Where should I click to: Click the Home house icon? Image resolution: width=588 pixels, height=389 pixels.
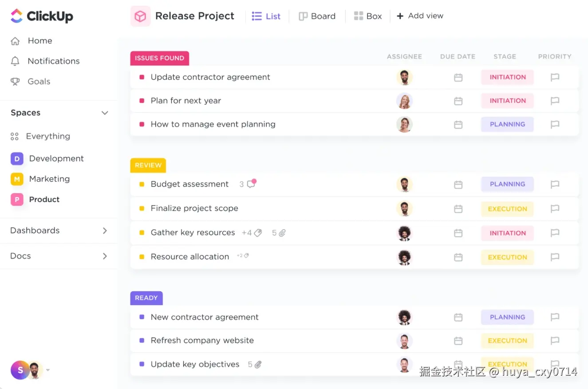(x=15, y=41)
